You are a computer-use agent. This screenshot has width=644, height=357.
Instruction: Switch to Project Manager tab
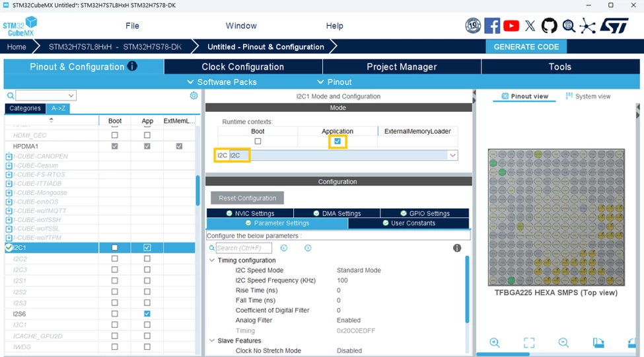(x=402, y=67)
